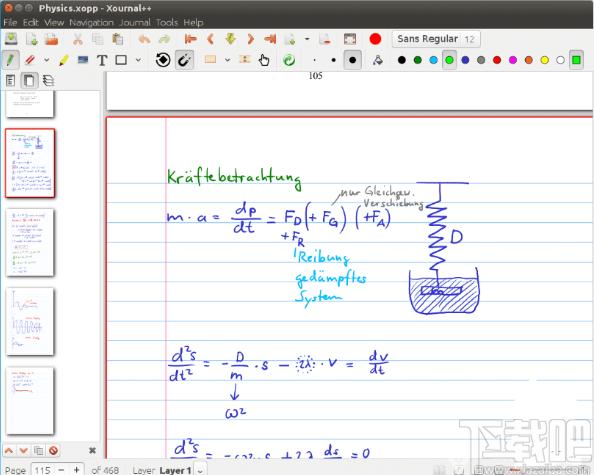Open the Journal menu
Viewport: 594px width, 475px height.
click(135, 23)
